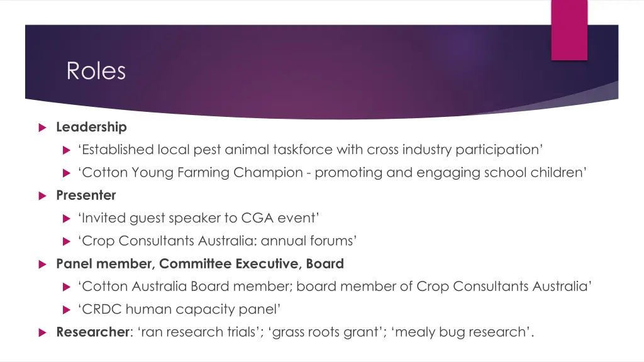Click the bullet arrow before 'Crop Consultants Australia'
Image resolution: width=644 pixels, height=362 pixels.
coord(67,241)
